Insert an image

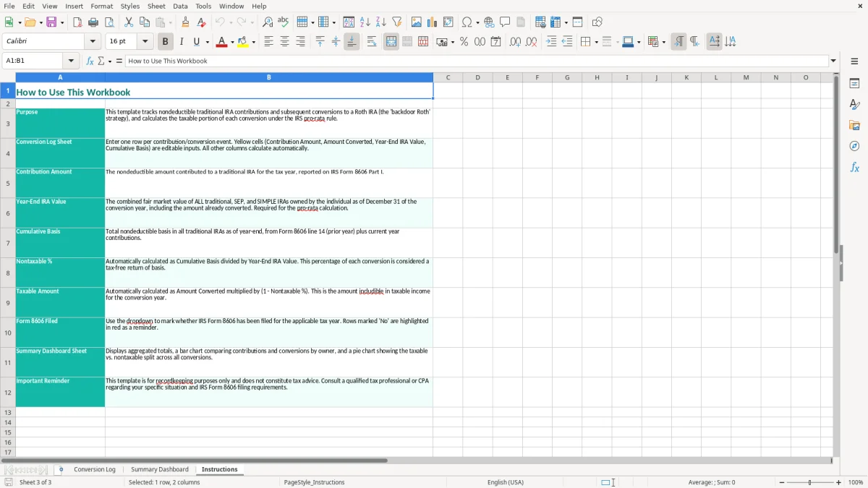pos(417,22)
